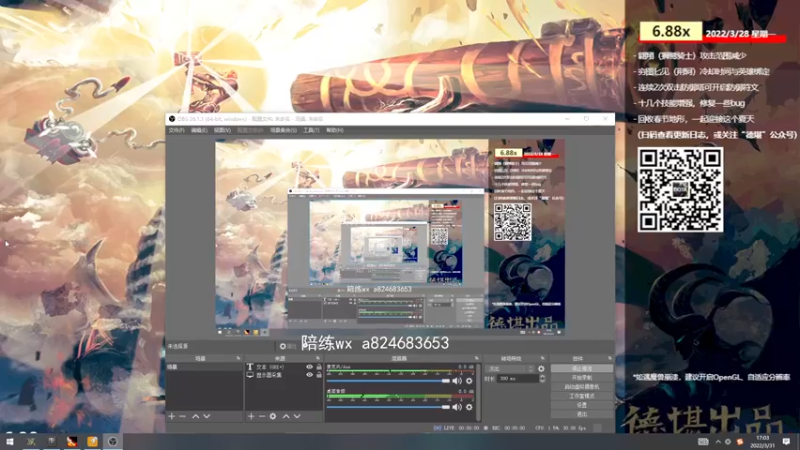Open source properties gear in Sources panel
Image resolution: width=800 pixels, height=450 pixels.
coord(273,416)
